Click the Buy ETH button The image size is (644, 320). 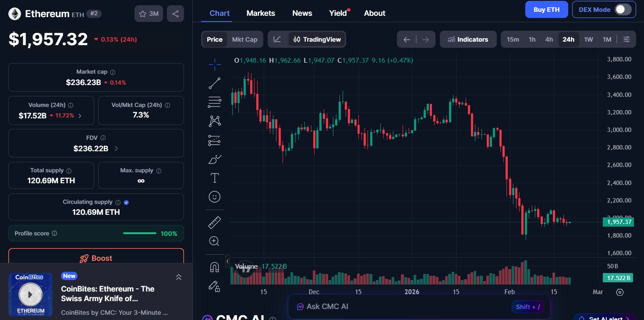coord(546,9)
